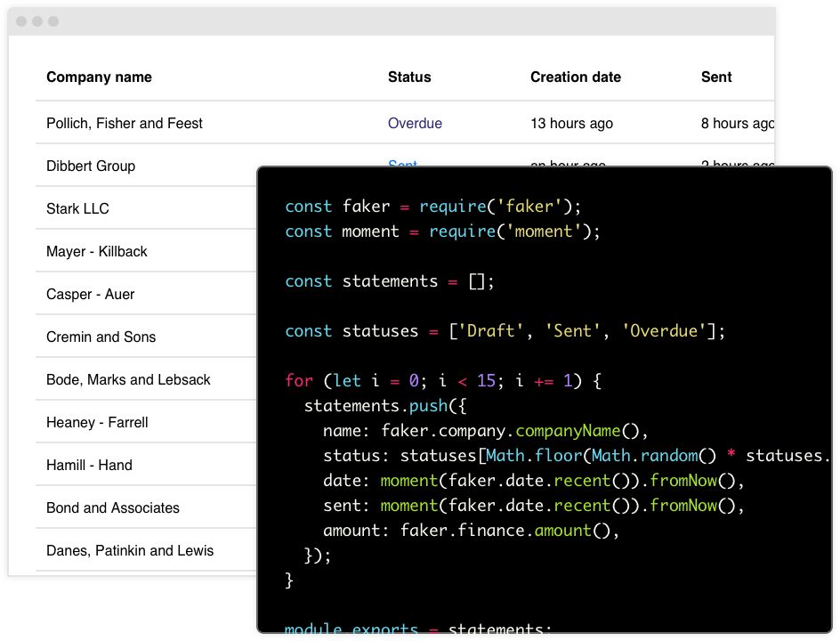Open the "Mayer - Killback" entry
The width and height of the screenshot is (840, 641).
[x=95, y=251]
